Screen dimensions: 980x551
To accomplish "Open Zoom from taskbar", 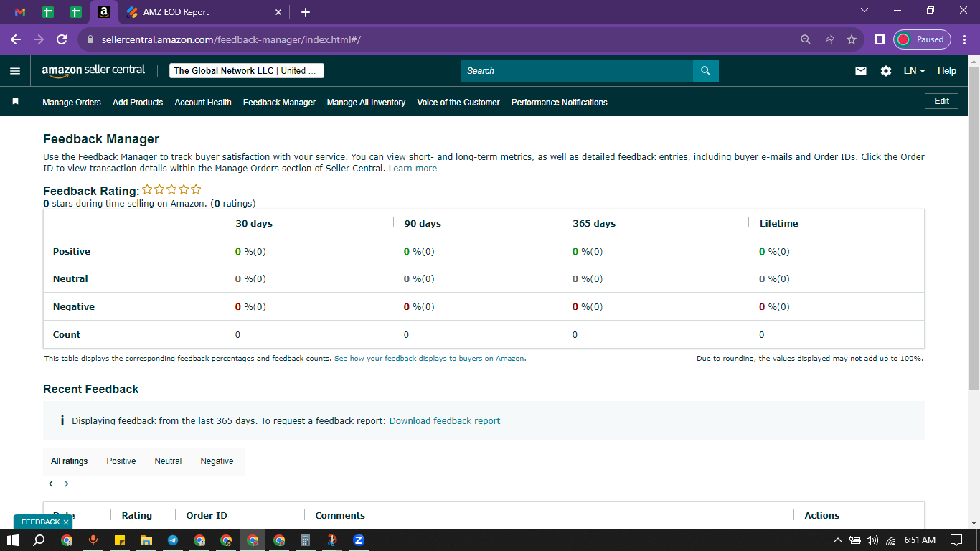I will pyautogui.click(x=359, y=540).
